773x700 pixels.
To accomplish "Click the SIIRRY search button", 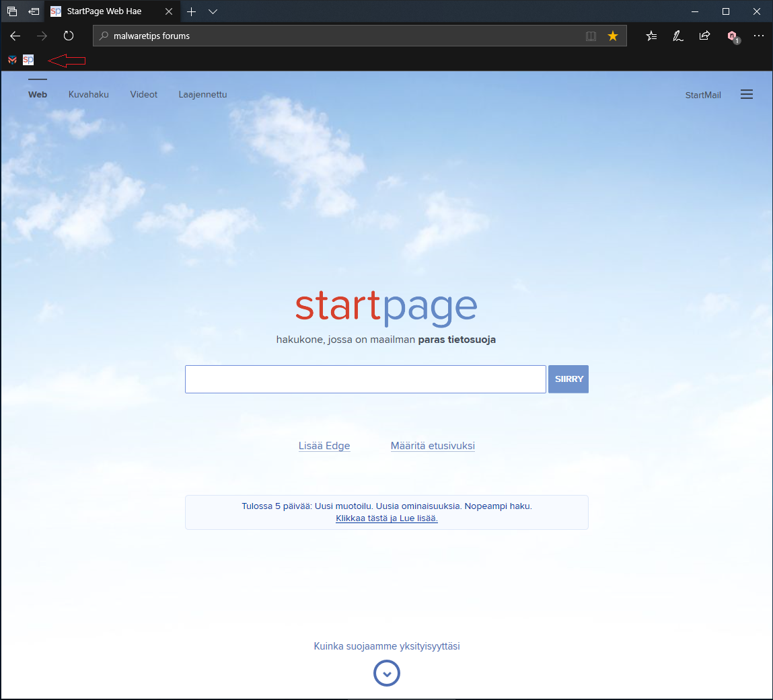I will point(568,379).
